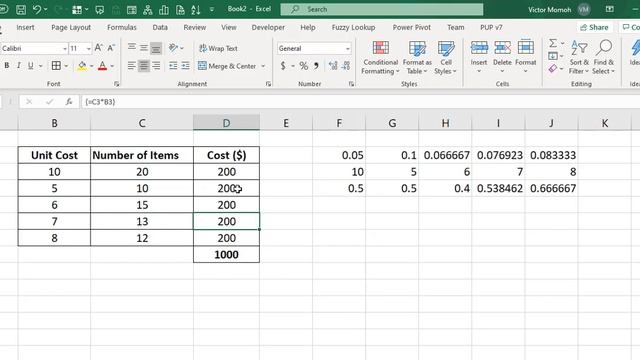The image size is (640, 360).
Task: Click Format cells button in Cells group
Action: coord(526,56)
